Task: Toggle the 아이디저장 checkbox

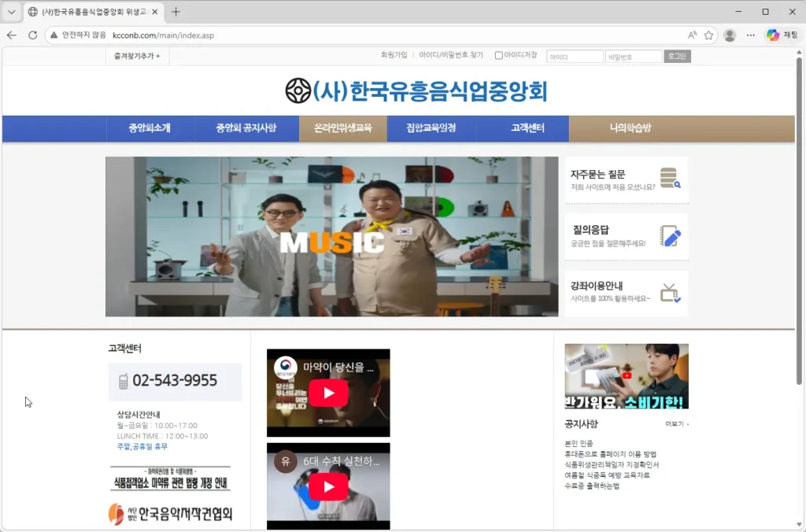Action: coord(499,56)
